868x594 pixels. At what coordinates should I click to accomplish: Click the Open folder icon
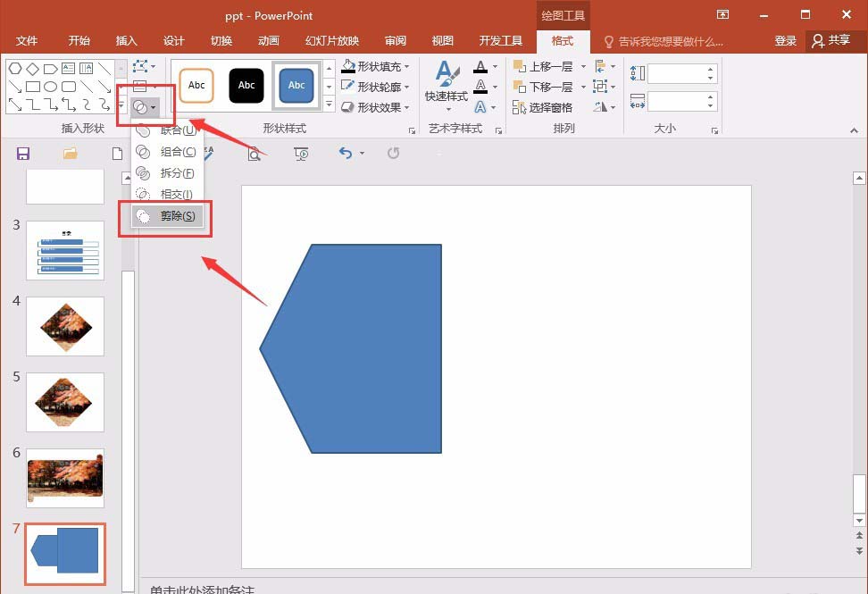(71, 154)
